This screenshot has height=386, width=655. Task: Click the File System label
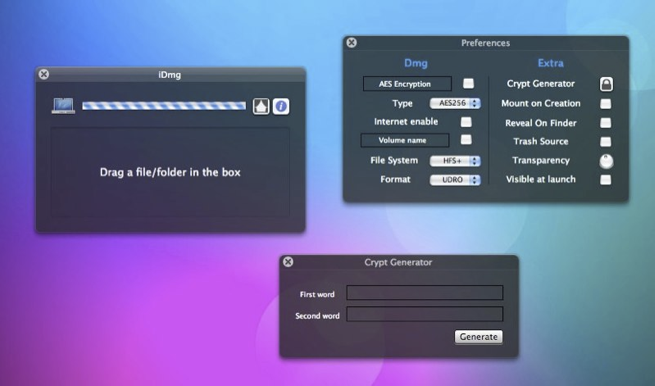394,160
